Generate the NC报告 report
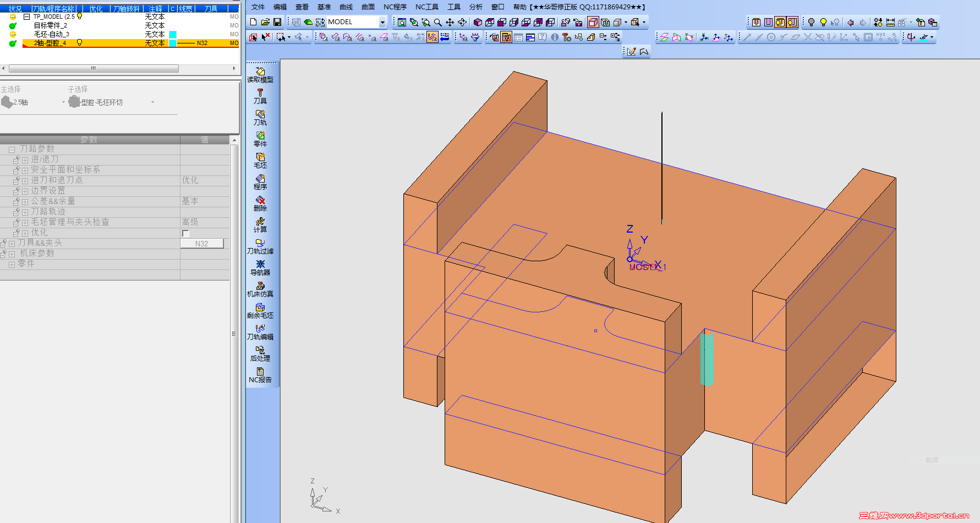 [x=260, y=376]
